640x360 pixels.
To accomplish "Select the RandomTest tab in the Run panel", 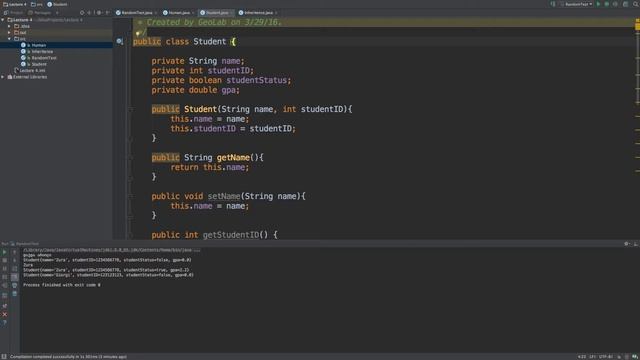I will click(24, 244).
